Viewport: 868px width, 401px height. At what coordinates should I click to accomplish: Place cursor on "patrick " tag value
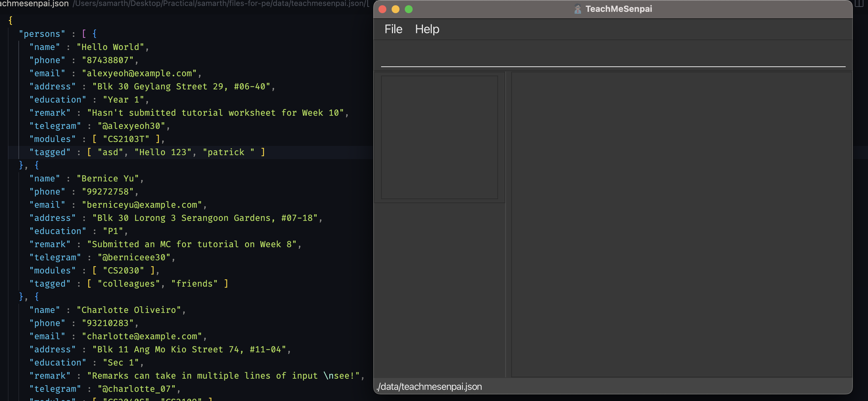[x=228, y=152]
